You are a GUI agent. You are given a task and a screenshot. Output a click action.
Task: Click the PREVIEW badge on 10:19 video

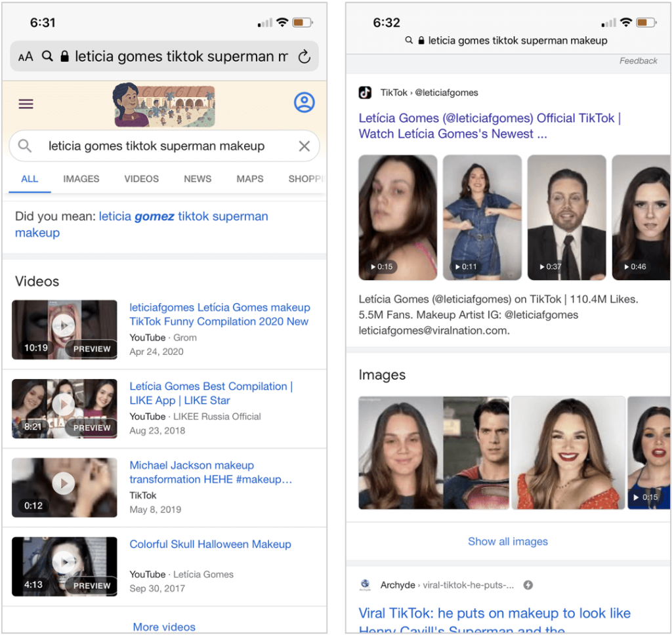91,349
